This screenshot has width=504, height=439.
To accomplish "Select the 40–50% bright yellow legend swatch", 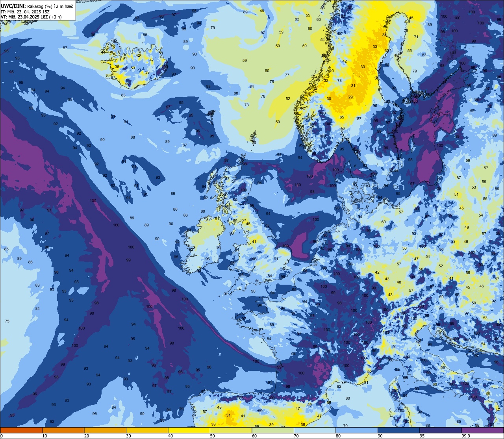I will (189, 430).
